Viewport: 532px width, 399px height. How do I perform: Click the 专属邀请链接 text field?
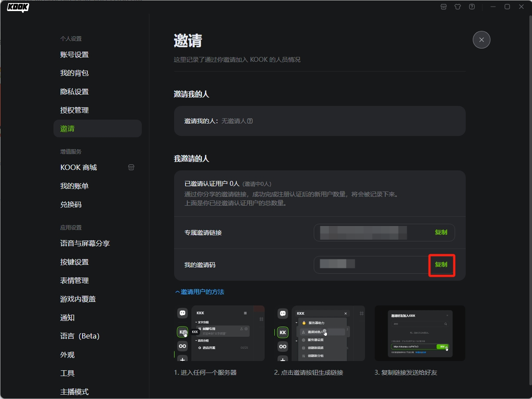click(384, 232)
